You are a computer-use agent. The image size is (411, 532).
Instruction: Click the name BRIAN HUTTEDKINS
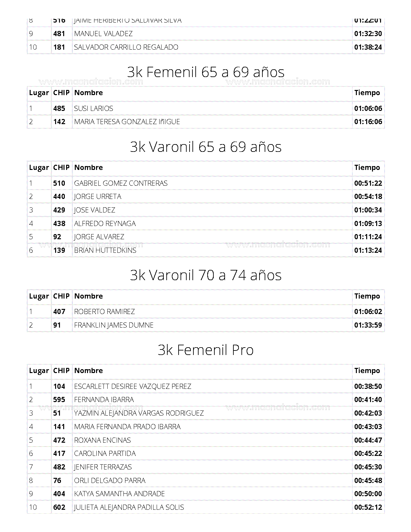[x=105, y=250]
